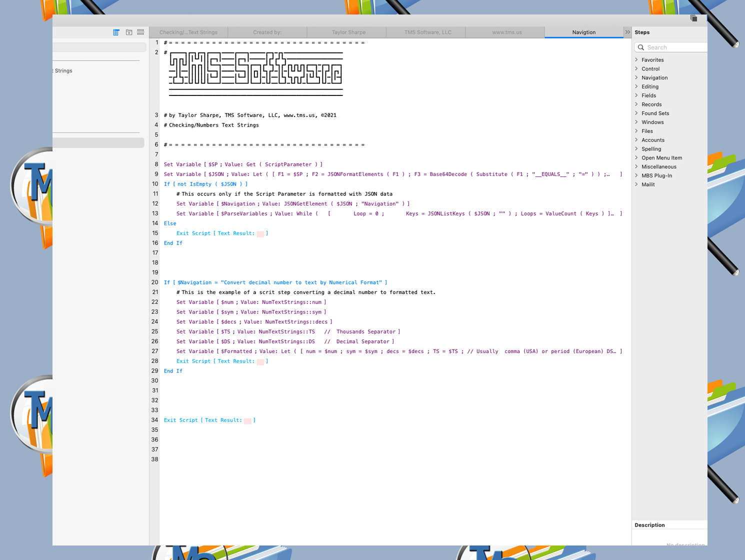
Task: Select 'Set Variable [ $ParseVariables' step
Action: [399, 214]
